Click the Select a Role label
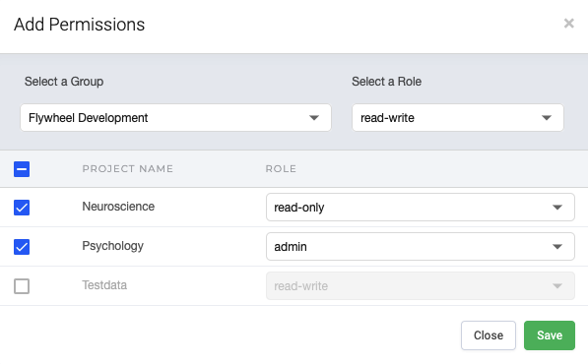The image size is (588, 364). (386, 82)
